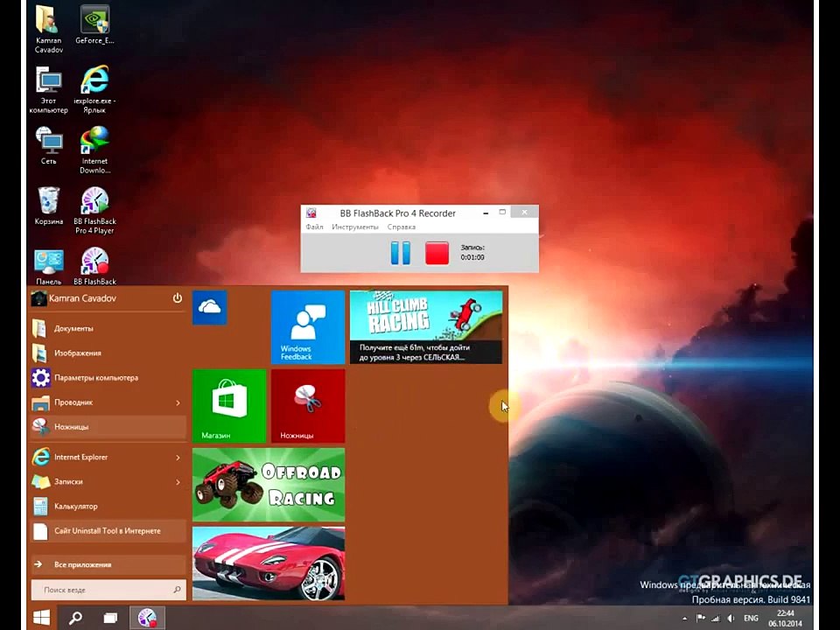
Task: Switch to BB FlashBack taskbar button
Action: tap(147, 619)
